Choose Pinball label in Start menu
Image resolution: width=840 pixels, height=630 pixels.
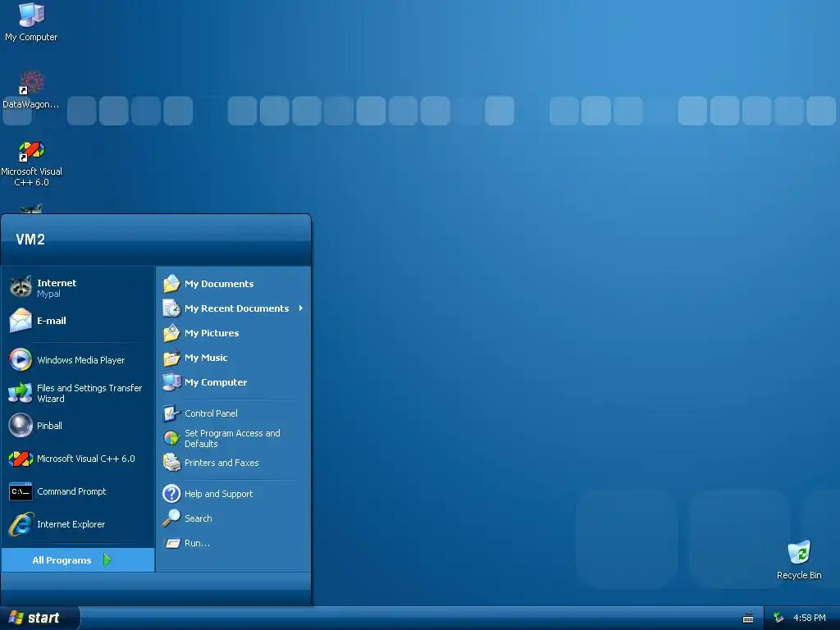[49, 426]
